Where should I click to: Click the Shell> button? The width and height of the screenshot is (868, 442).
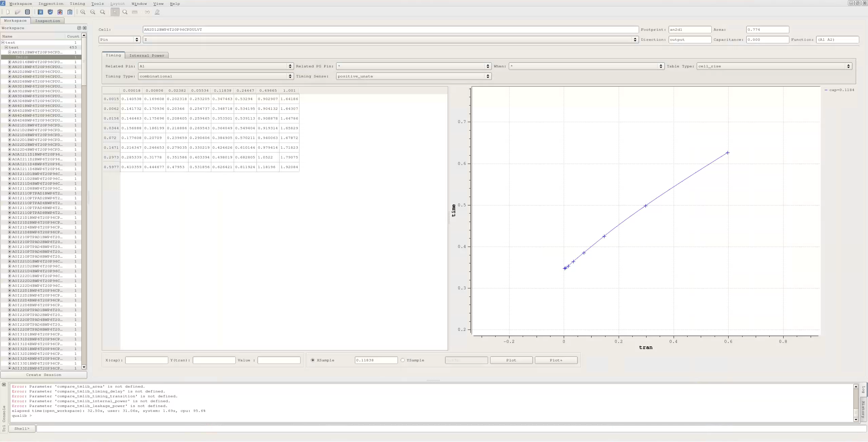pyautogui.click(x=22, y=428)
